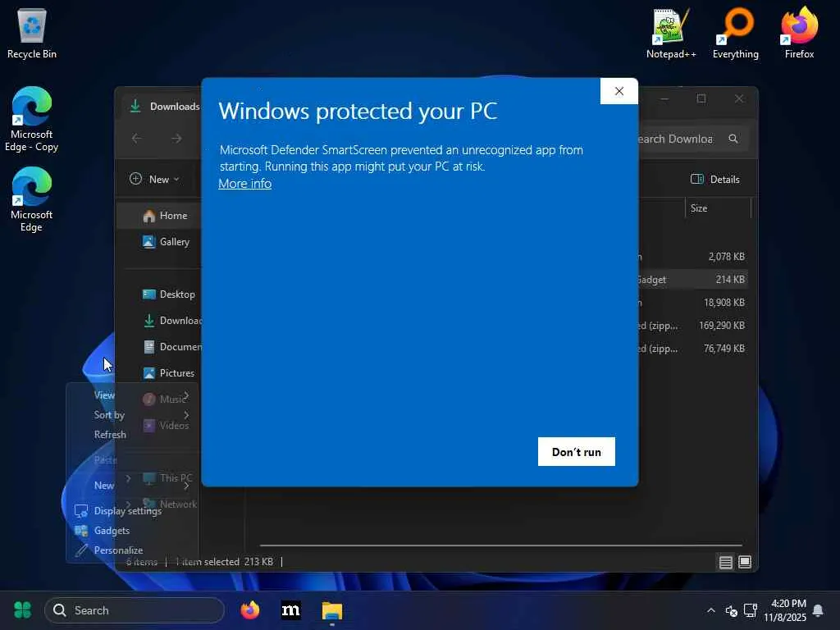Open Display settings from context menu

tap(132, 510)
